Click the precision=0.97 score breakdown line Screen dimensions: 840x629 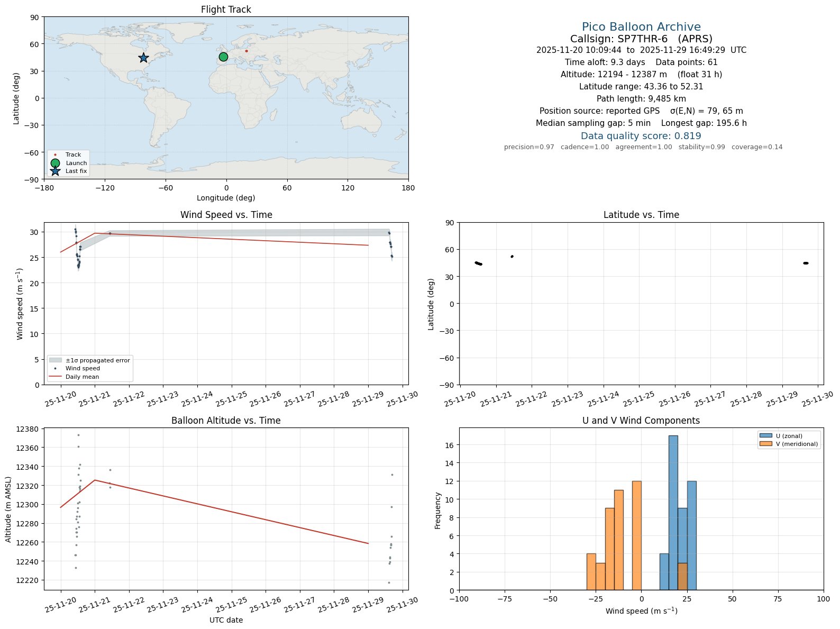(x=643, y=147)
